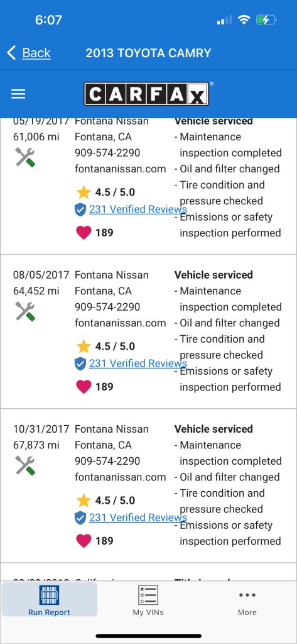
Task: Open the hamburger menu icon
Action: coord(18,94)
